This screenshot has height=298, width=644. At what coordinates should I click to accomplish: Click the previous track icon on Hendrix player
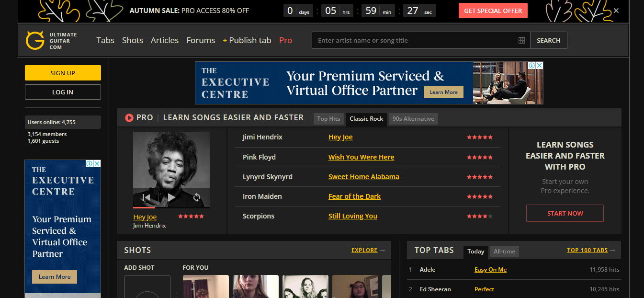pyautogui.click(x=147, y=197)
